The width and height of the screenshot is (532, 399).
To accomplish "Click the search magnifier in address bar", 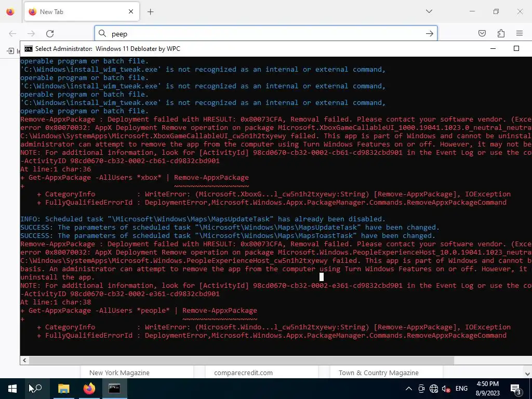I will (102, 33).
